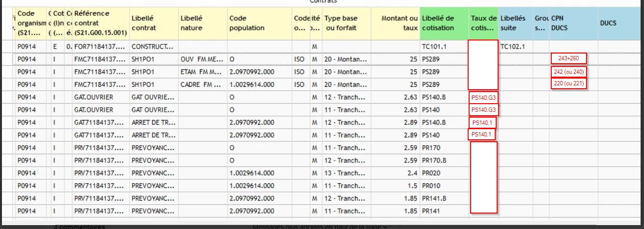
Task: Click 2.59 in the PR170.B row
Action: pos(396,160)
